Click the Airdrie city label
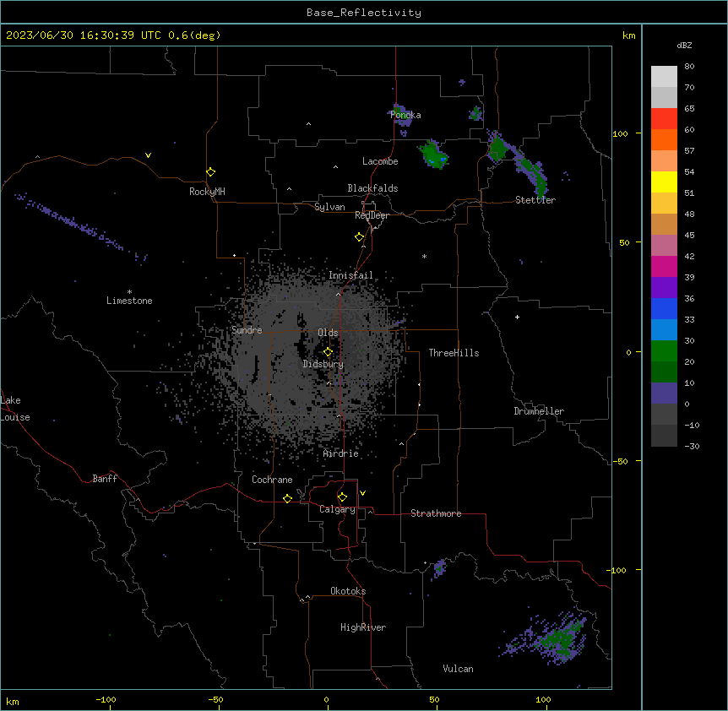The height and width of the screenshot is (711, 728). [341, 453]
